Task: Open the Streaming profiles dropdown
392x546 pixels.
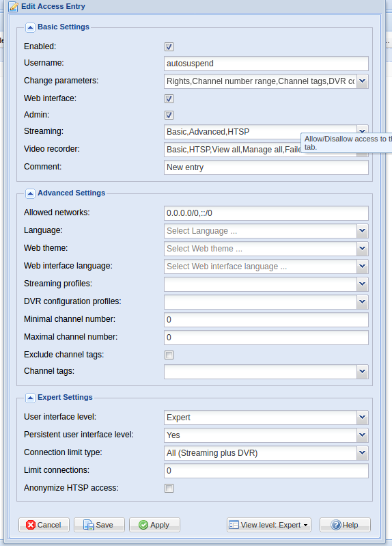Action: 363,284
